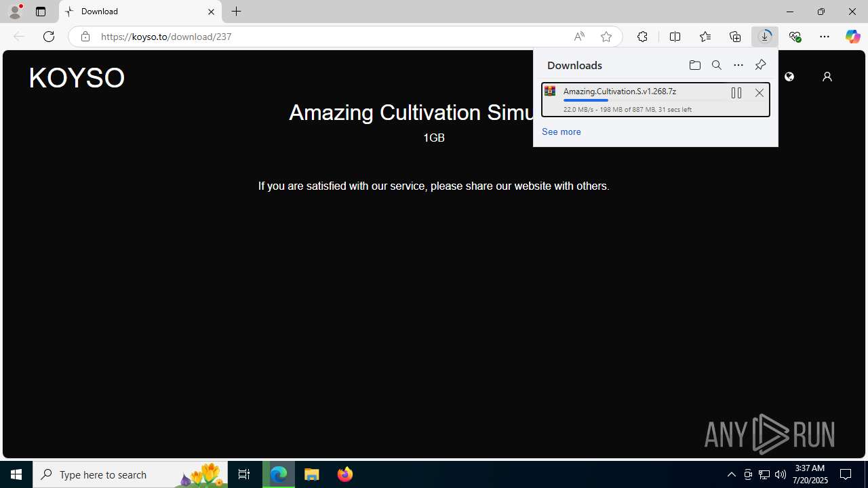The width and height of the screenshot is (868, 488).
Task: Open Edge Settings and more menu
Action: click(x=825, y=37)
